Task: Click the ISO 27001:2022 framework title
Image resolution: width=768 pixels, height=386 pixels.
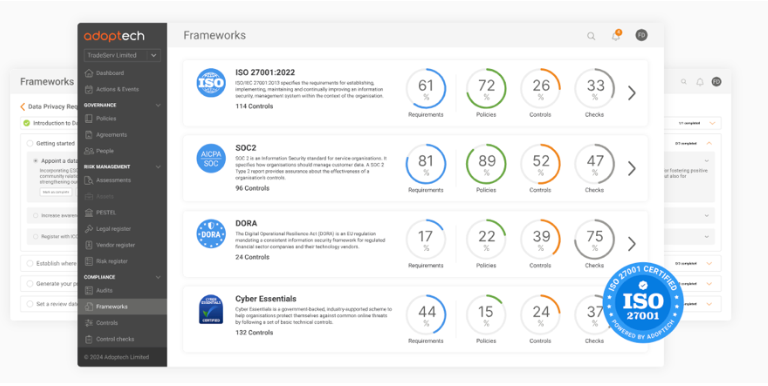Action: (x=265, y=72)
